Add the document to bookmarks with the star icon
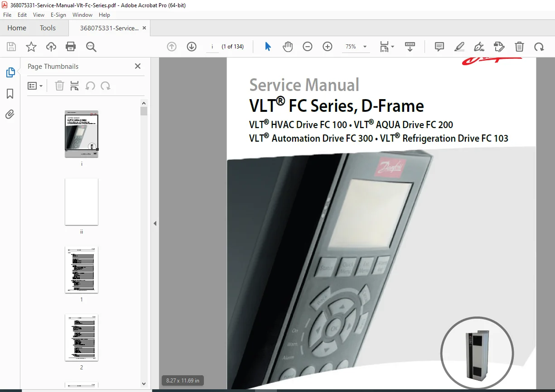Screen dimensions: 555x392 point(31,47)
